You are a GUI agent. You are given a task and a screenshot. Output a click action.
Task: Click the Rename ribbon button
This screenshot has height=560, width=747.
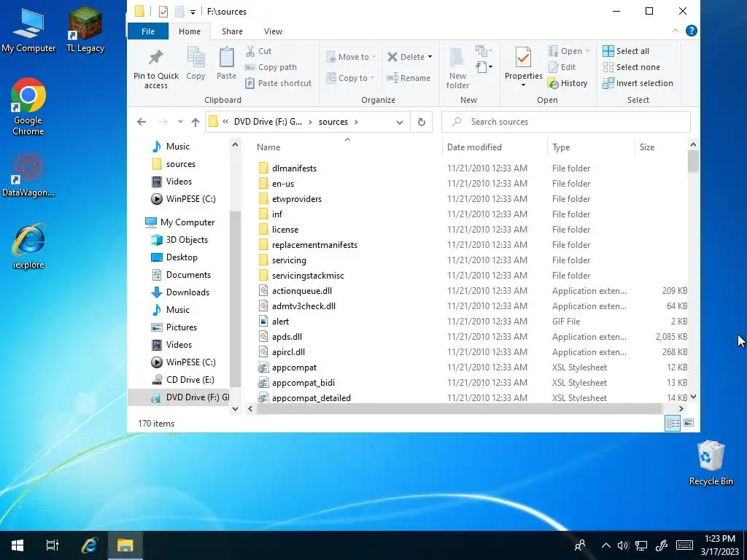pyautogui.click(x=409, y=78)
